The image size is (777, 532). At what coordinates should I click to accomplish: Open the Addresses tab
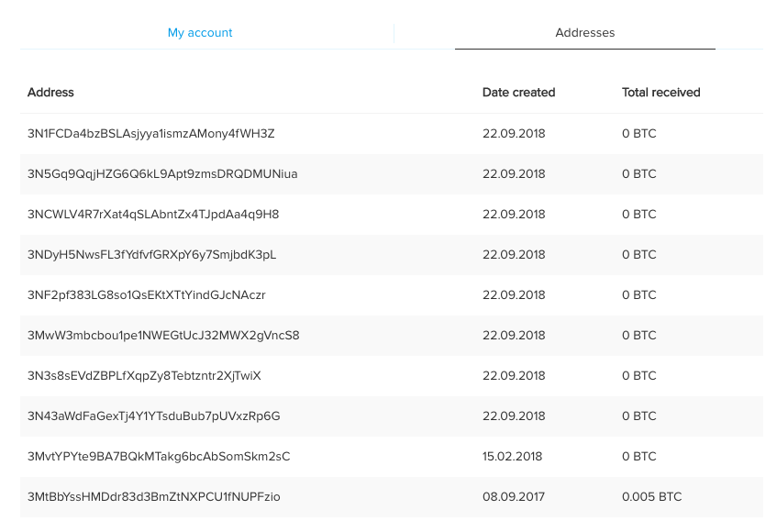(584, 33)
